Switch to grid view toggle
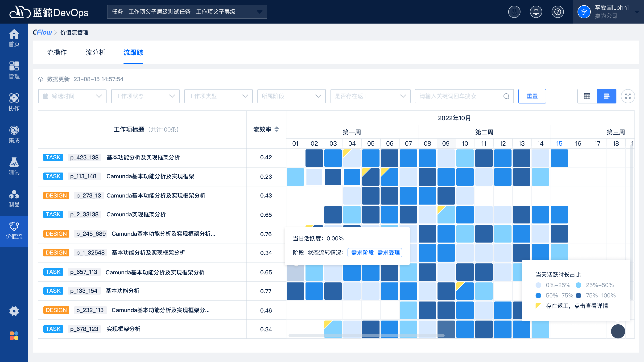 coord(587,96)
